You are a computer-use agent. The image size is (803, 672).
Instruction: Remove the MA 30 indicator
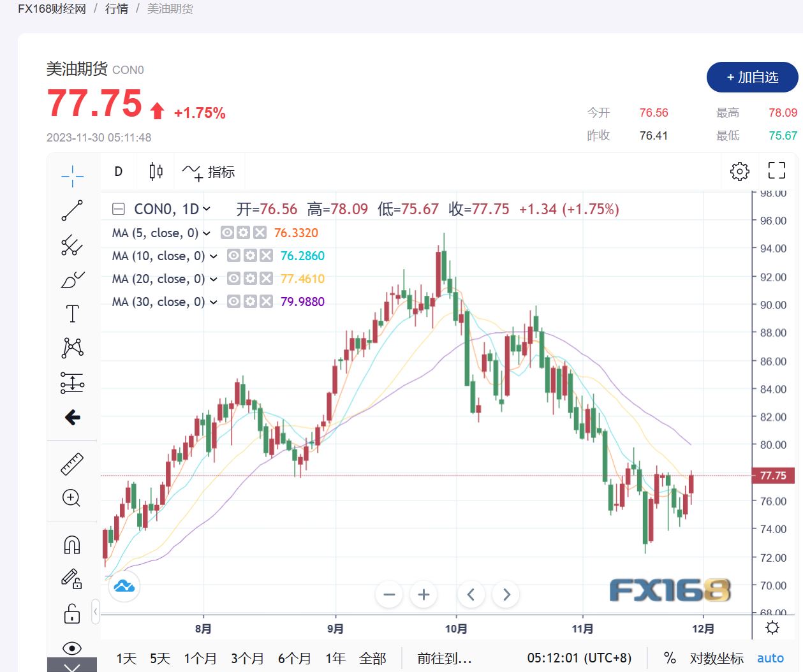[267, 302]
